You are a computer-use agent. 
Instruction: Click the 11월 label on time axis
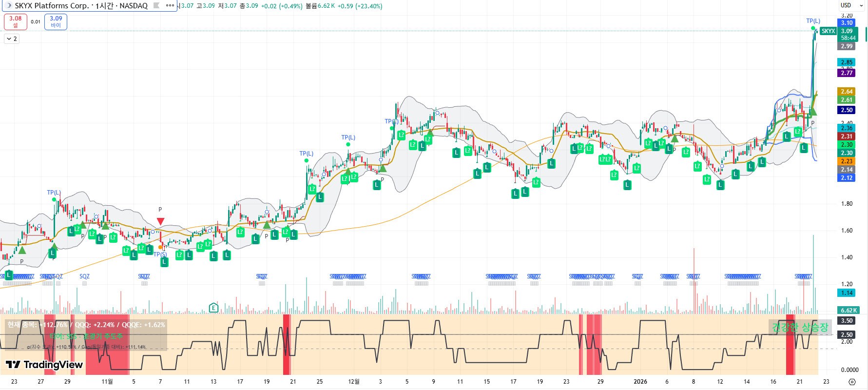pyautogui.click(x=107, y=382)
